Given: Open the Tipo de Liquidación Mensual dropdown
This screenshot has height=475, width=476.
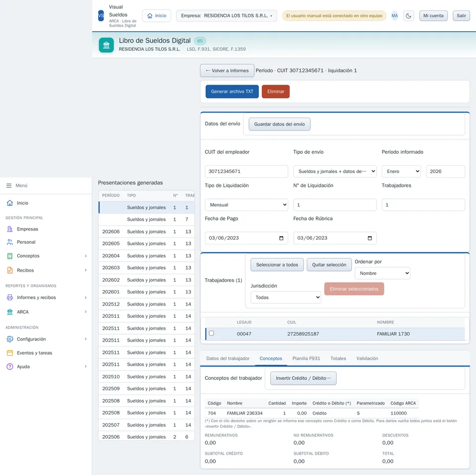Looking at the screenshot, I should pos(246,205).
